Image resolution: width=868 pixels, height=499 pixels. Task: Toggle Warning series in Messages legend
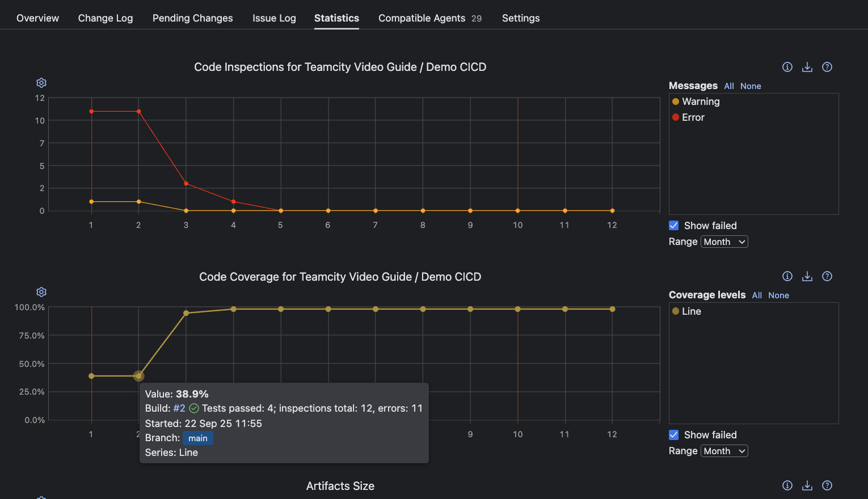pos(700,102)
